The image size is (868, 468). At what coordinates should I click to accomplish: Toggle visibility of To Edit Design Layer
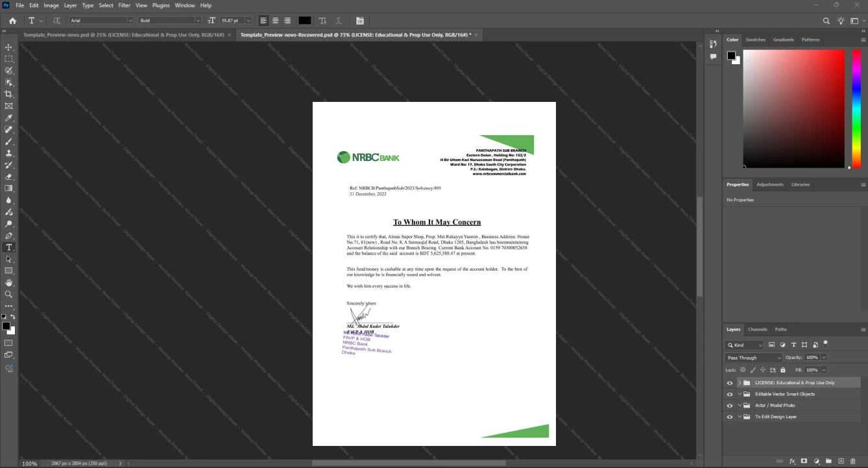tap(730, 417)
